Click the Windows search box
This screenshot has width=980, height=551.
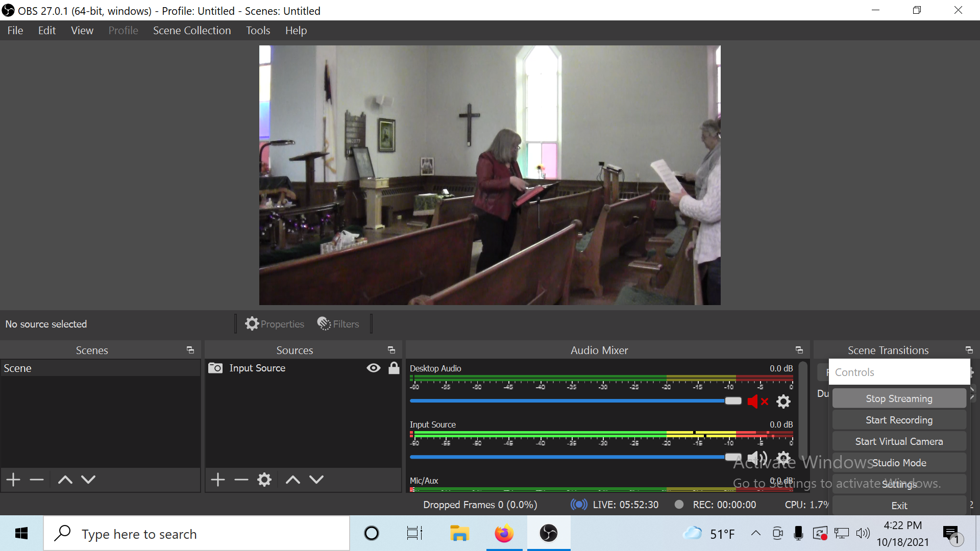tap(197, 534)
